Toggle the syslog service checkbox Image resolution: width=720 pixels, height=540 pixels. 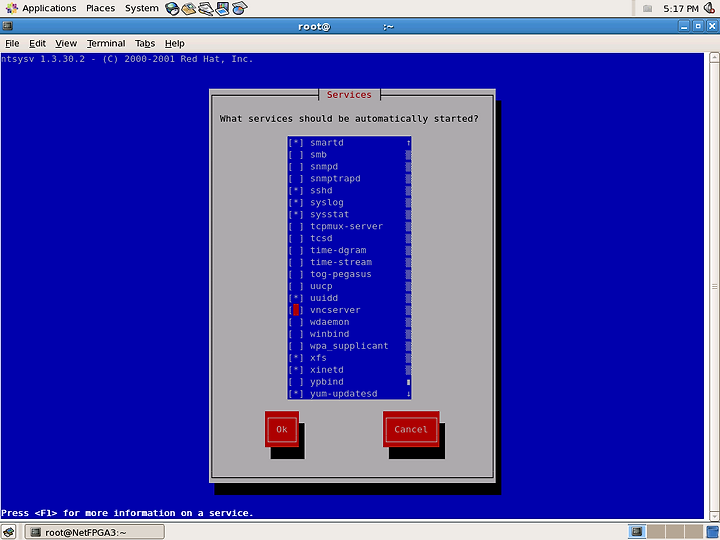point(296,202)
